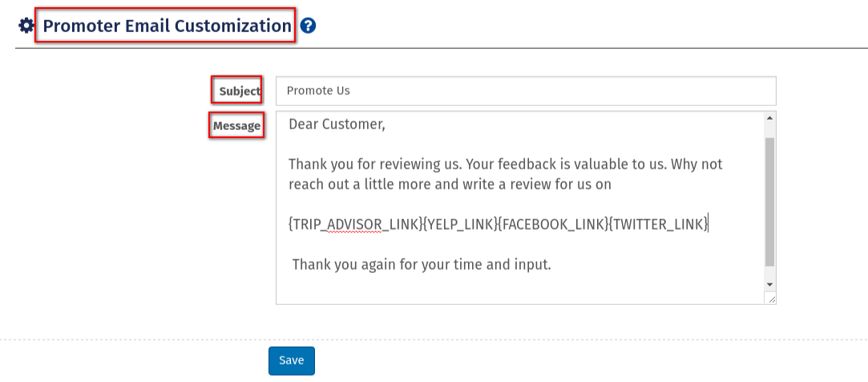Click the {YELP_LINK} placeholder in the message

(x=459, y=224)
